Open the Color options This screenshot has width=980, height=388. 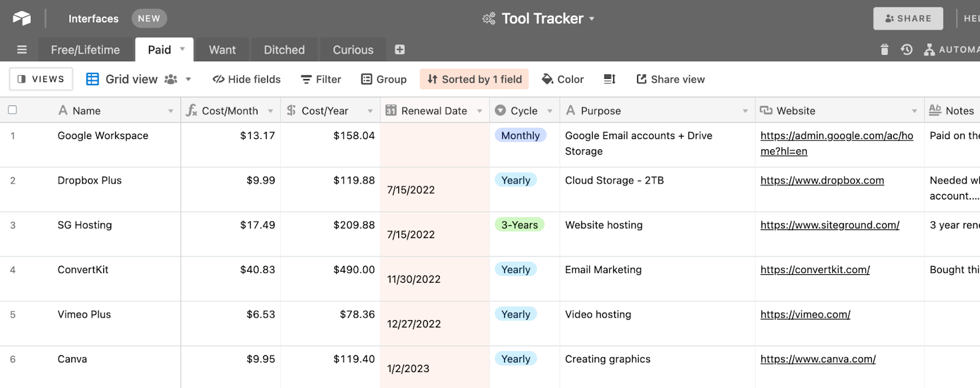(x=563, y=79)
